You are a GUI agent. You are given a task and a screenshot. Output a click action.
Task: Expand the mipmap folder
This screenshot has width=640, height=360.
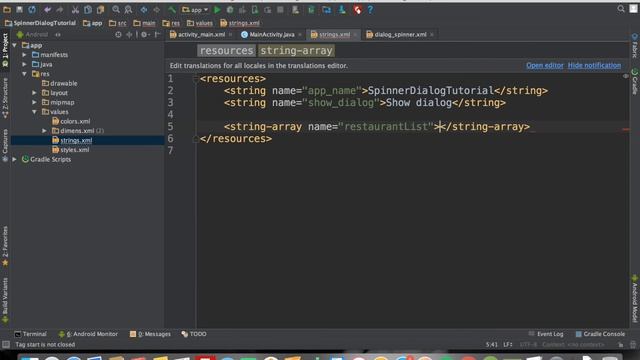pyautogui.click(x=35, y=102)
